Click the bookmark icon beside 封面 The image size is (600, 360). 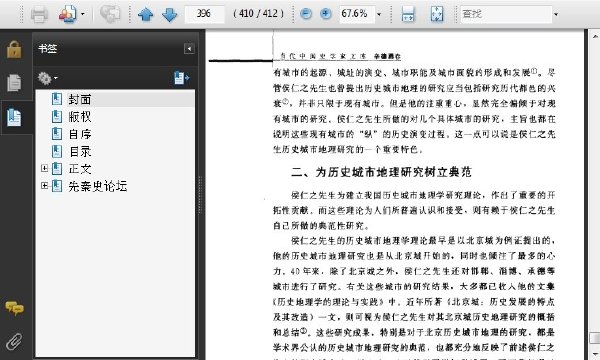57,99
